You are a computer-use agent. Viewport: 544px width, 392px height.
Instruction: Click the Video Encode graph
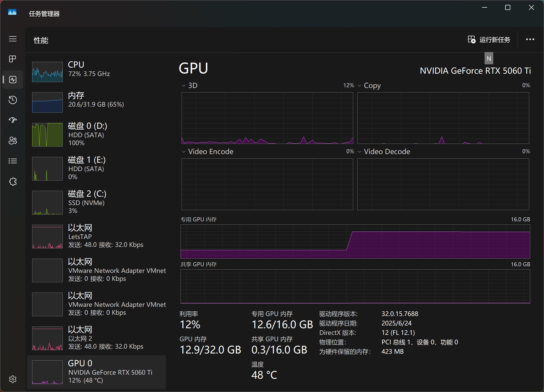[x=267, y=184]
